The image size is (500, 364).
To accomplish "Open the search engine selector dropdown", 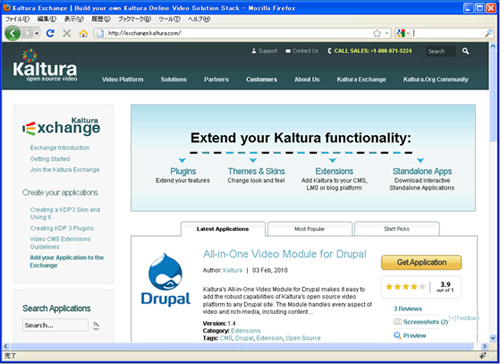I will coord(402,33).
